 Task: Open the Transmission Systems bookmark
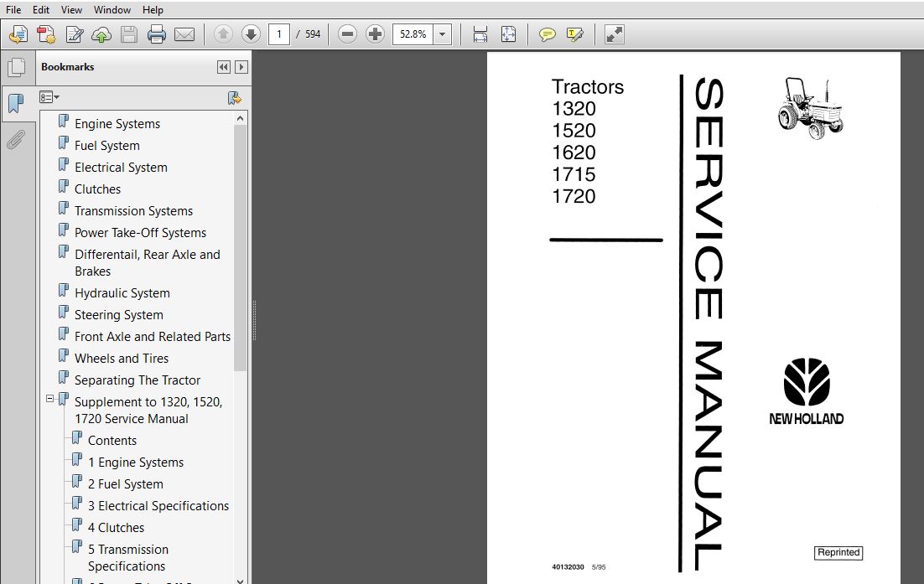(x=134, y=211)
